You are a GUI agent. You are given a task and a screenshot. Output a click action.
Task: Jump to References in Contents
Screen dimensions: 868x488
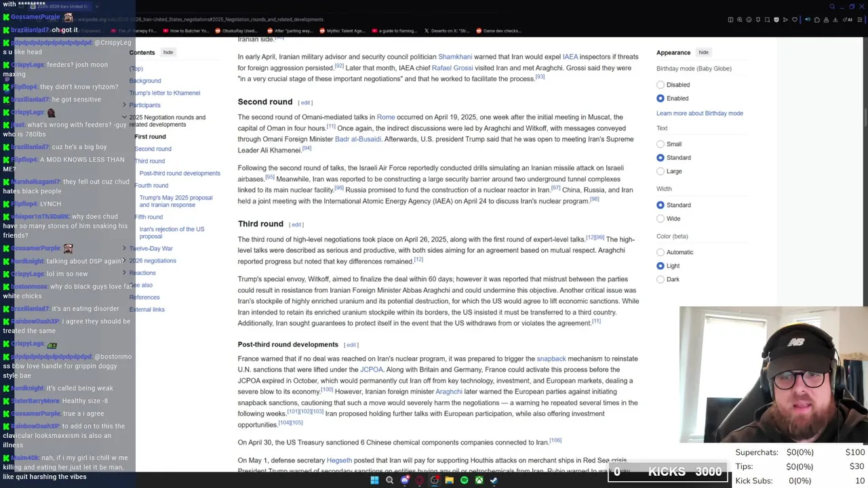click(144, 298)
